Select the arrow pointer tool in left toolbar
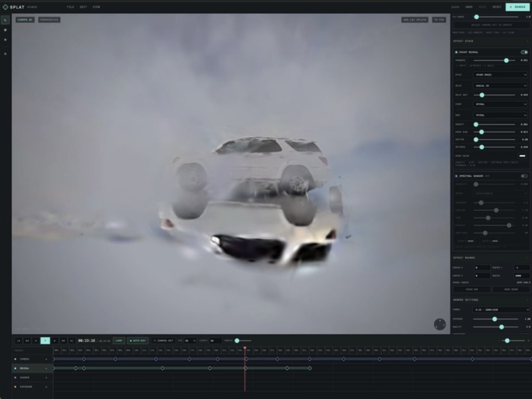The width and height of the screenshot is (532, 399). coord(5,20)
